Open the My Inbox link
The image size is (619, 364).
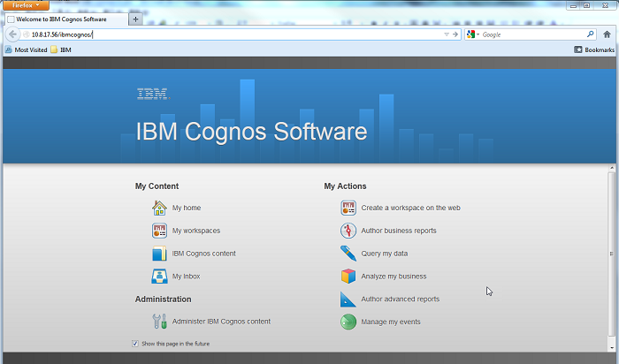click(186, 277)
